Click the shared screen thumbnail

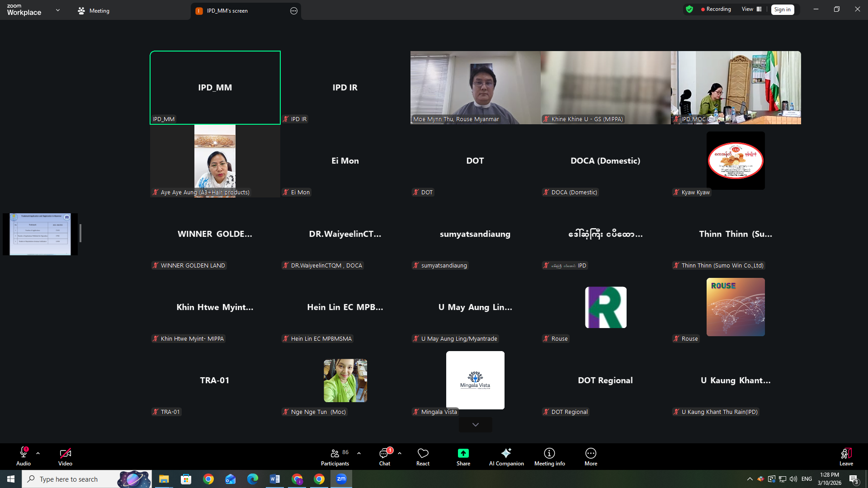[x=40, y=234]
